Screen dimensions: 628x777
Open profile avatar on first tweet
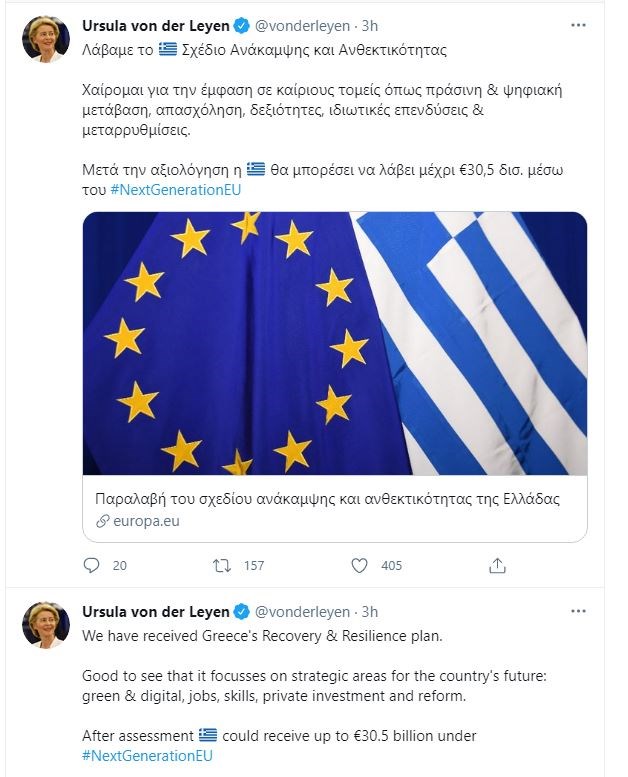(x=45, y=39)
